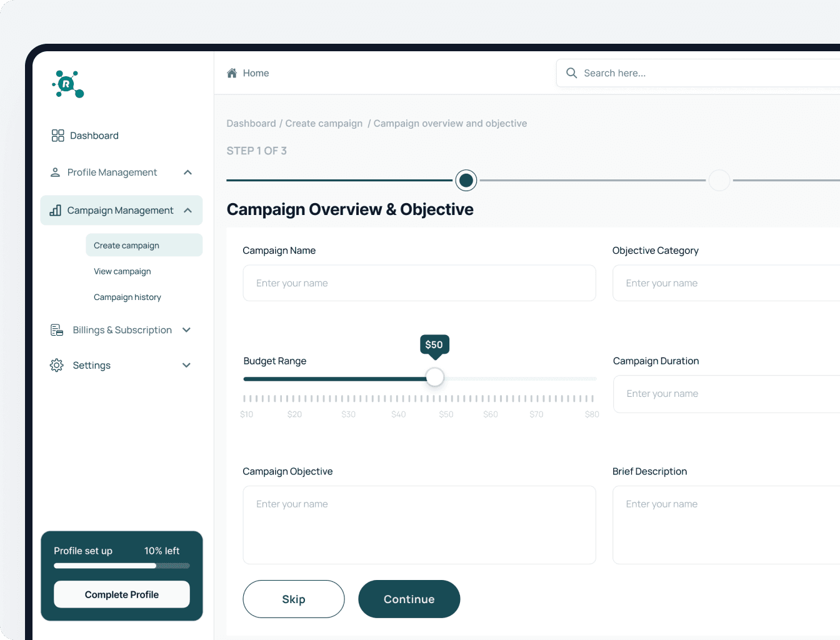840x640 pixels.
Task: Click the Campaign Management bar chart icon
Action: (55, 211)
